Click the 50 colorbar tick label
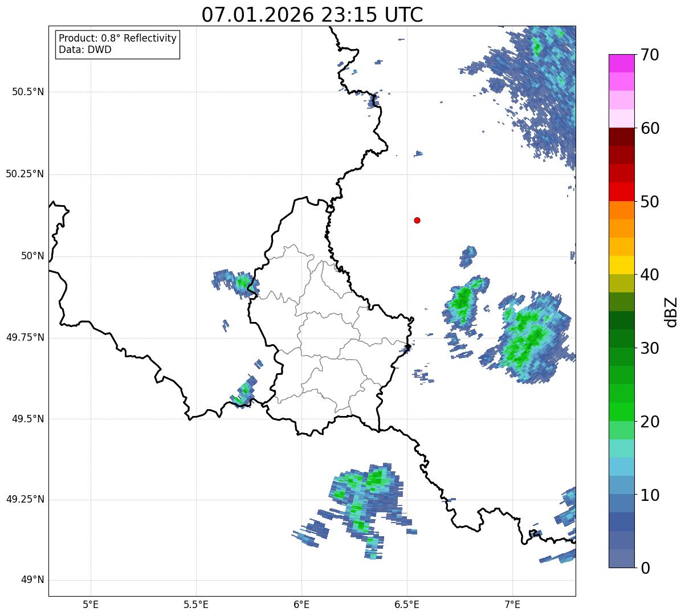The height and width of the screenshot is (616, 685). coord(649,202)
